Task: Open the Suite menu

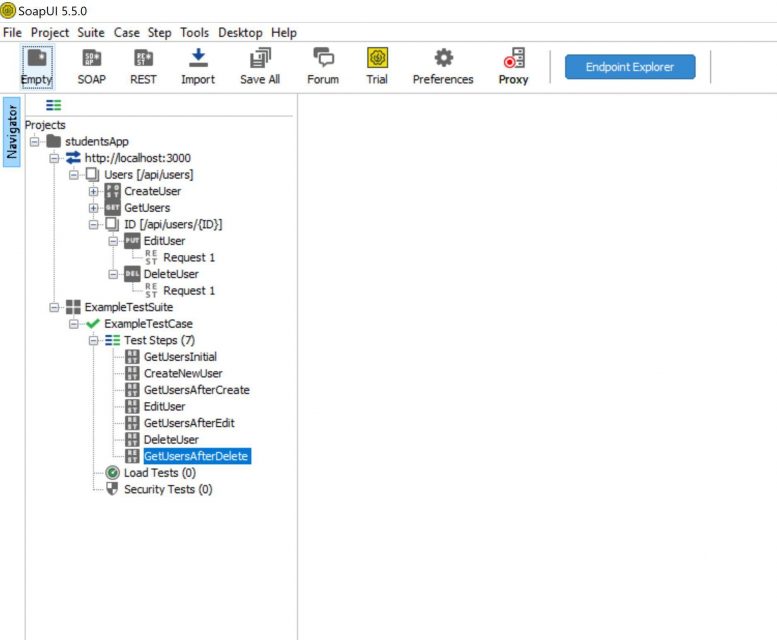Action: [91, 33]
